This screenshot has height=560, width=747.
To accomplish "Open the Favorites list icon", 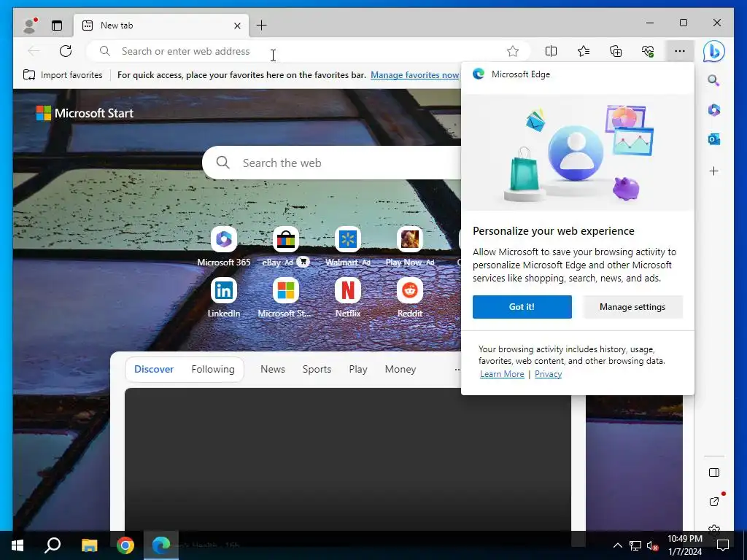I will pos(583,51).
